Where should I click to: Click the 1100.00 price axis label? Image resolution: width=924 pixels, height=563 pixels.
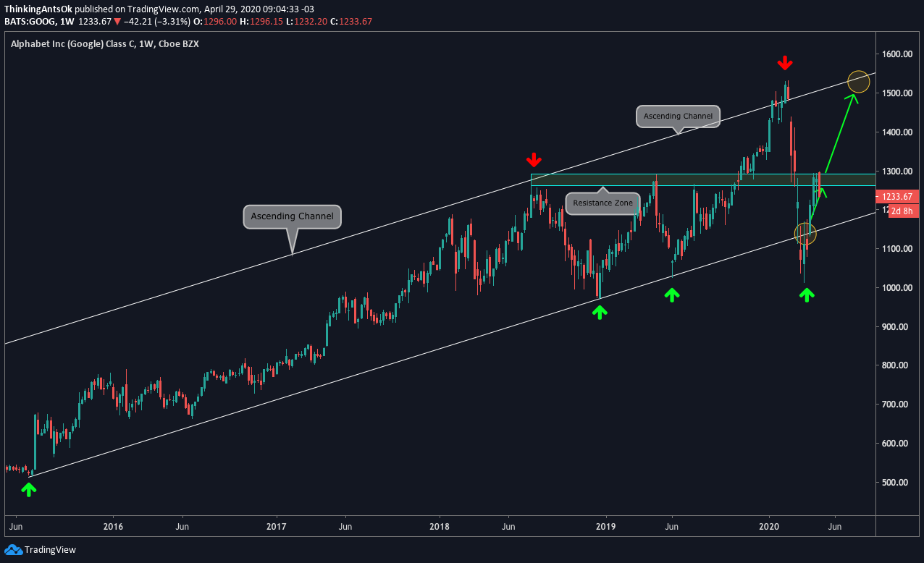(896, 249)
